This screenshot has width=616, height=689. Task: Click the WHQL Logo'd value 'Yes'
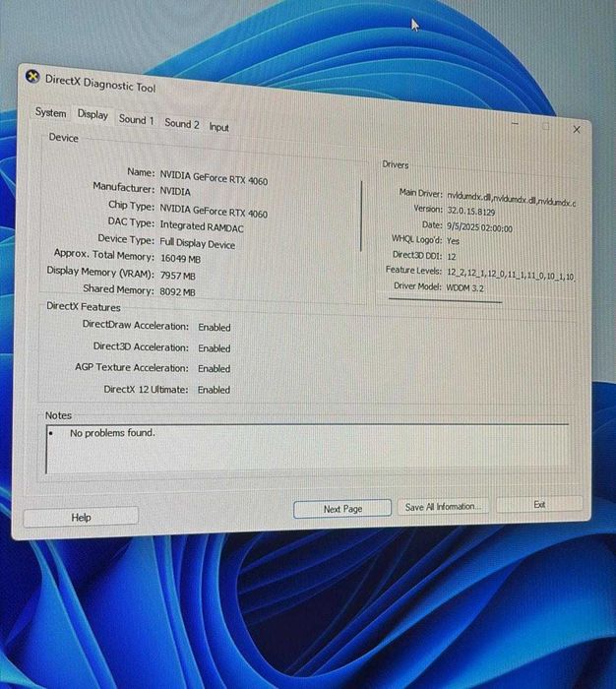click(453, 241)
